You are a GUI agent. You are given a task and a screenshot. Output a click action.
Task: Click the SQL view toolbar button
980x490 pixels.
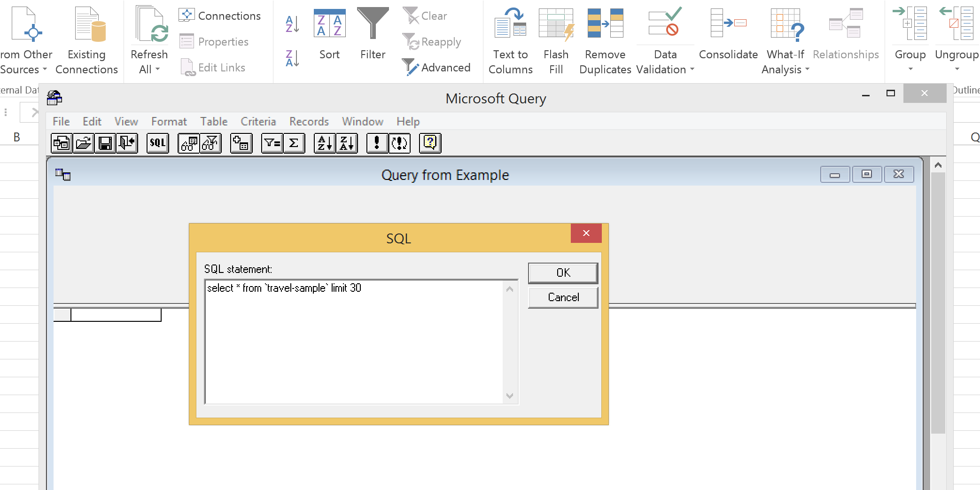pos(157,143)
